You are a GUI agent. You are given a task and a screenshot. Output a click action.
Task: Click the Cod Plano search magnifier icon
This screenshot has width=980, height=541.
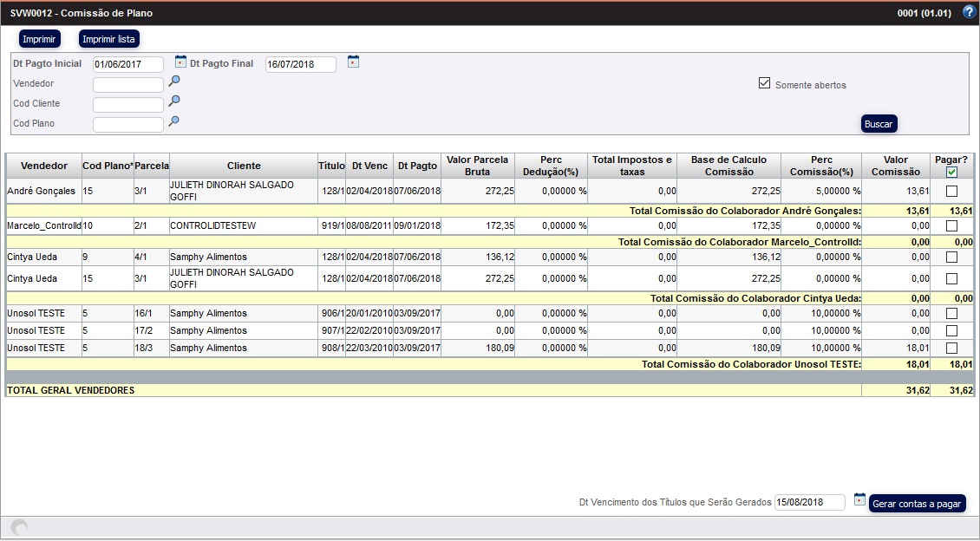click(x=174, y=121)
